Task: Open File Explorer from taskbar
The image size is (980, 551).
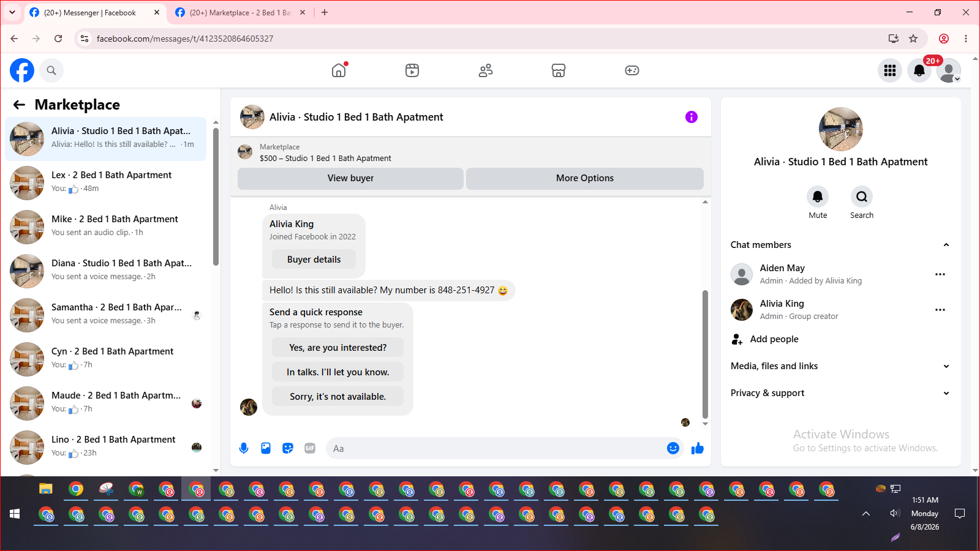Action: pos(46,489)
